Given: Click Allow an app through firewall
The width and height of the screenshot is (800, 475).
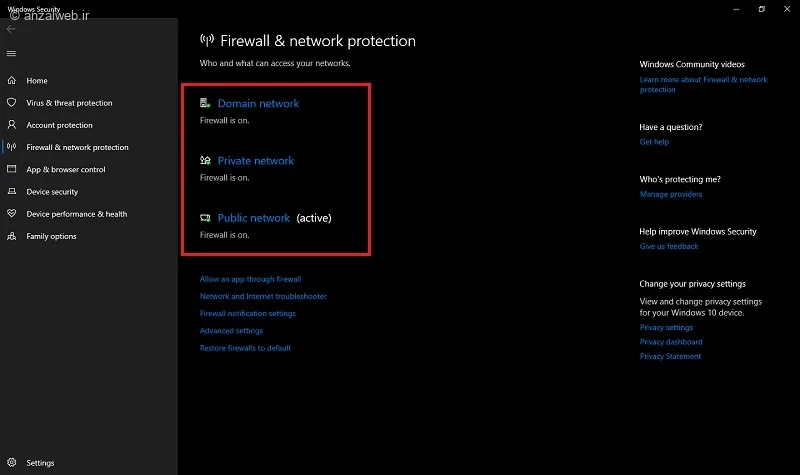Looking at the screenshot, I should [250, 280].
